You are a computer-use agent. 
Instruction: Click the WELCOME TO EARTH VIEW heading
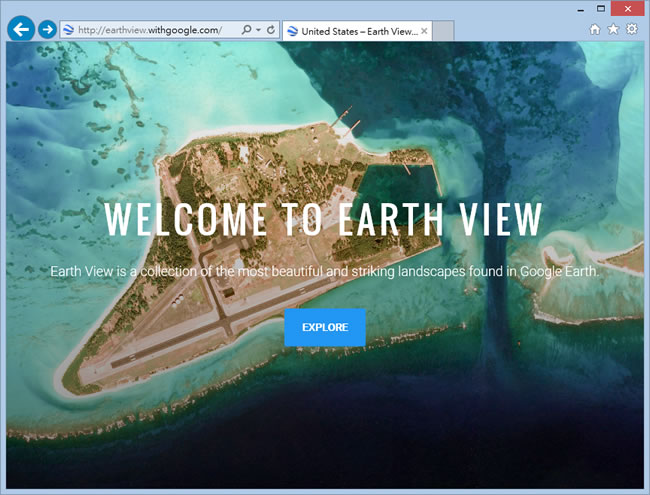tap(323, 219)
